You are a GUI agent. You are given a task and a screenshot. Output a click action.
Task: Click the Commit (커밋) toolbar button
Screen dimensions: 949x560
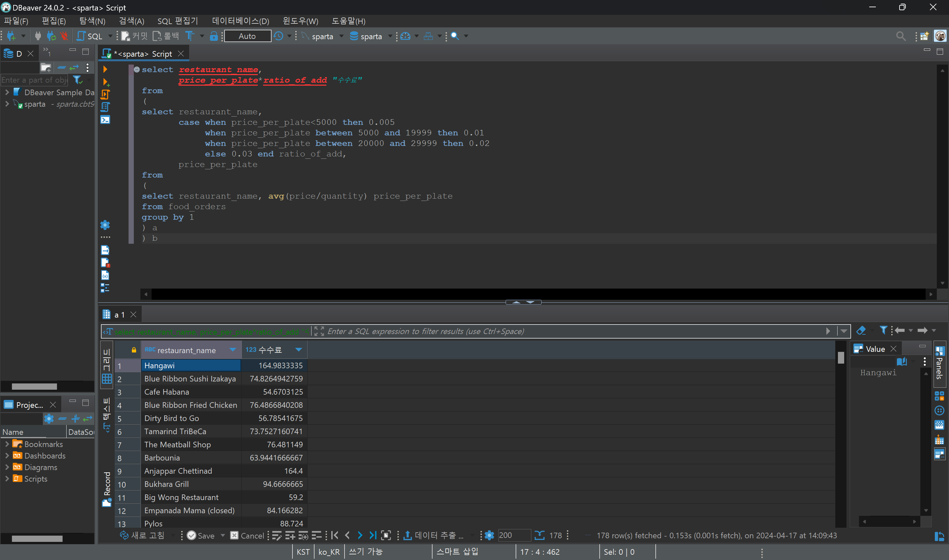tap(135, 36)
